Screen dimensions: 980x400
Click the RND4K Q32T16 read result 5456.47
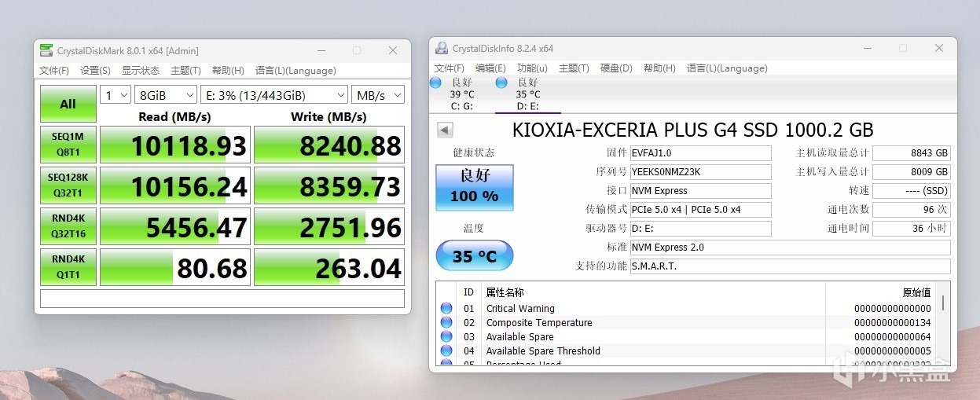175,226
